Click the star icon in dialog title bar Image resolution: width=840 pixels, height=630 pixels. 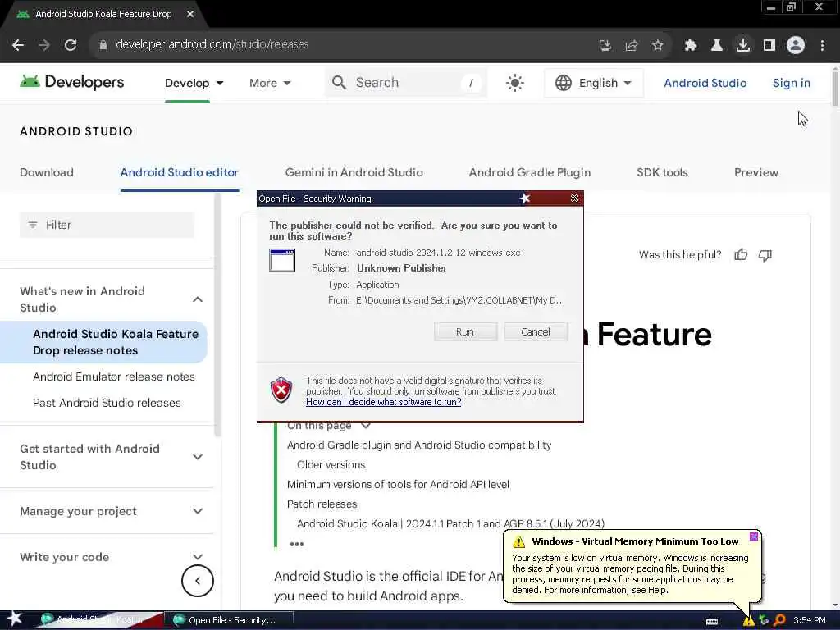click(x=524, y=199)
